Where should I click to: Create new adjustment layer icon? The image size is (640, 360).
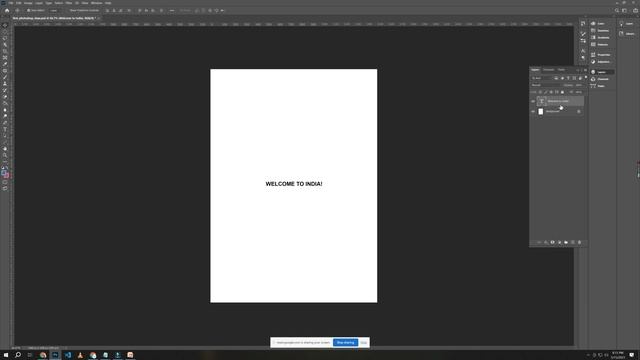click(559, 242)
